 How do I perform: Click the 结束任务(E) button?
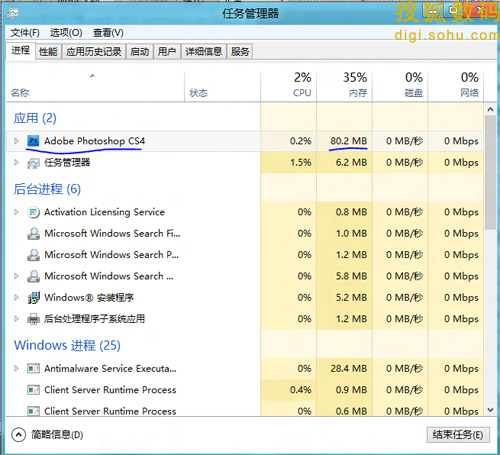458,435
